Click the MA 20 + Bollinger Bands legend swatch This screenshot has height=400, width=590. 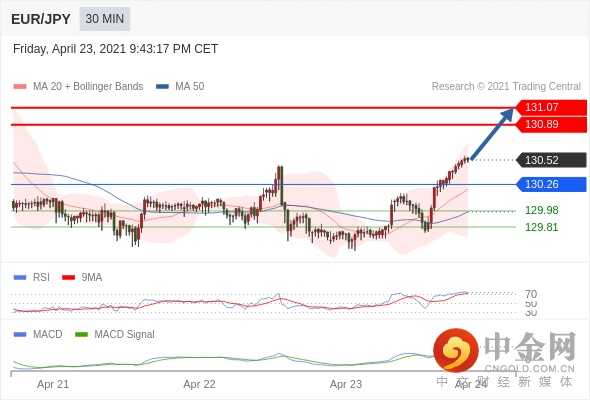click(x=20, y=87)
